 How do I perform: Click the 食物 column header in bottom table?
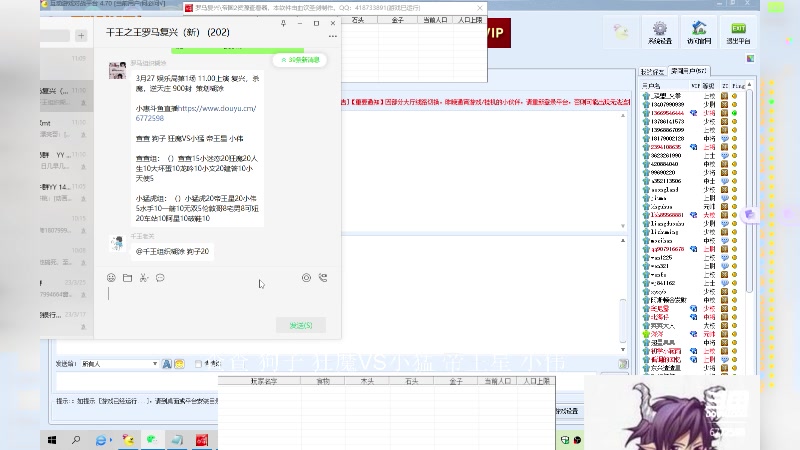tap(323, 381)
